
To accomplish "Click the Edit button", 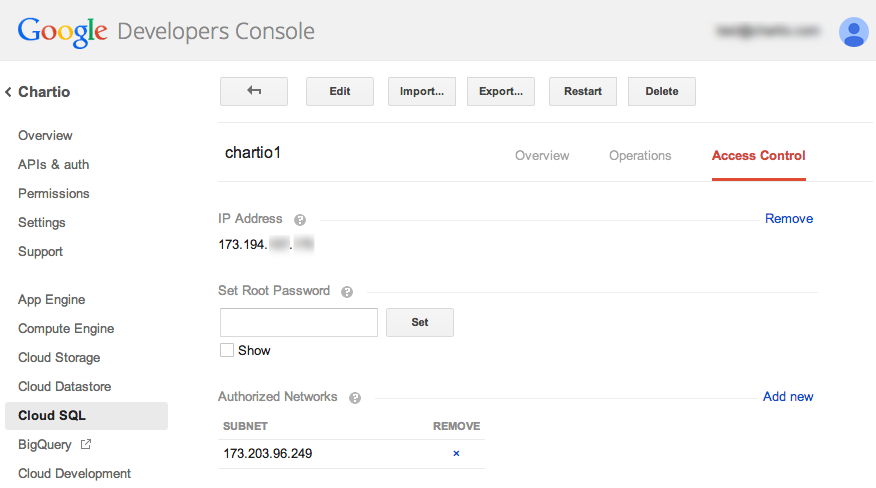I will pos(340,91).
